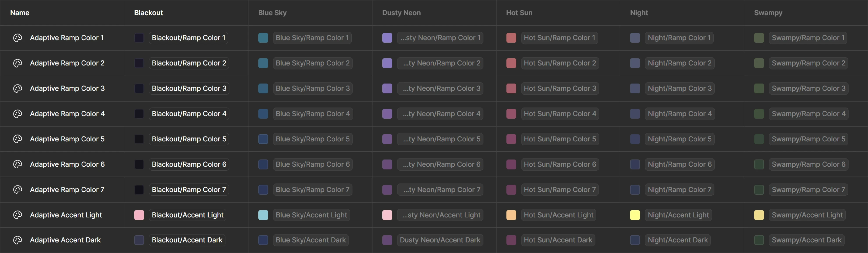
Task: Click the palette icon for Adaptive Ramp Color 2
Action: tap(18, 63)
